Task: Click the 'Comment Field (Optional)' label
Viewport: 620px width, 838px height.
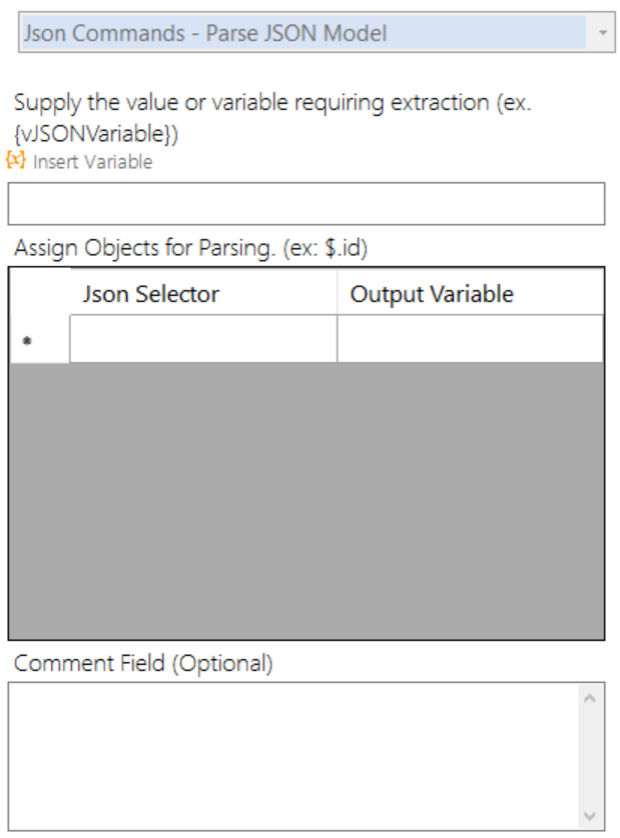Action: click(x=143, y=663)
